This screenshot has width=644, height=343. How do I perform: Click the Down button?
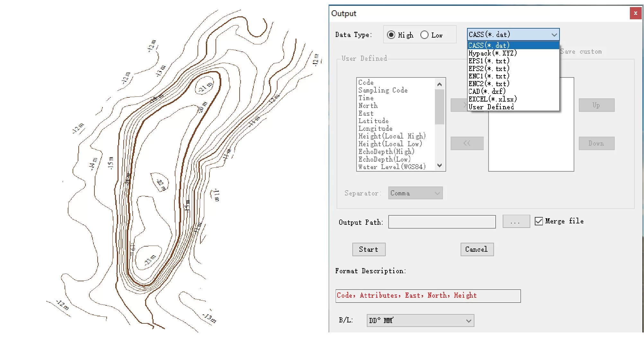[x=596, y=143]
